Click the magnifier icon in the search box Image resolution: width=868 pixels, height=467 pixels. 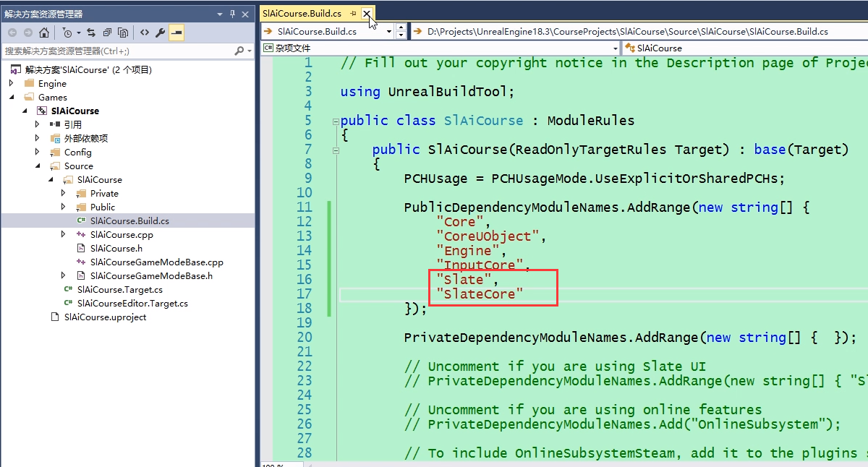[239, 51]
